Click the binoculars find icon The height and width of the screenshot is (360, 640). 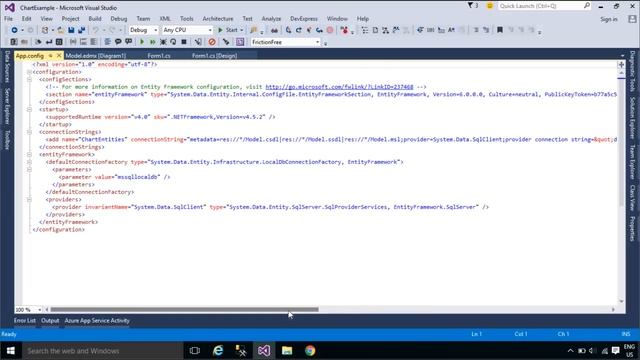[x=274, y=30]
